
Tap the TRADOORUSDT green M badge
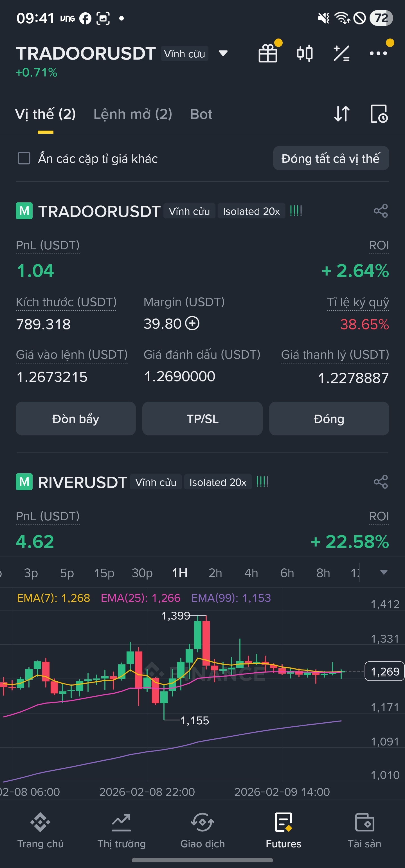[x=24, y=211]
